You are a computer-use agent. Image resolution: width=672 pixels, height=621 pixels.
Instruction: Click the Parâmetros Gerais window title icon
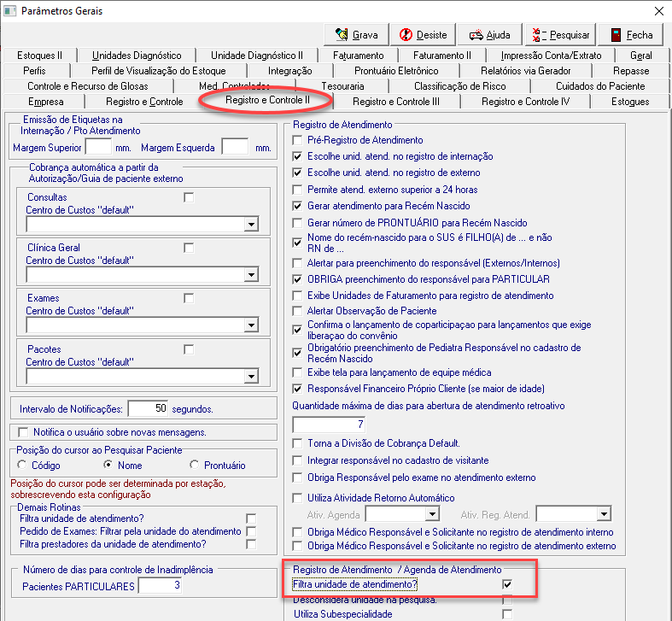[x=10, y=11]
